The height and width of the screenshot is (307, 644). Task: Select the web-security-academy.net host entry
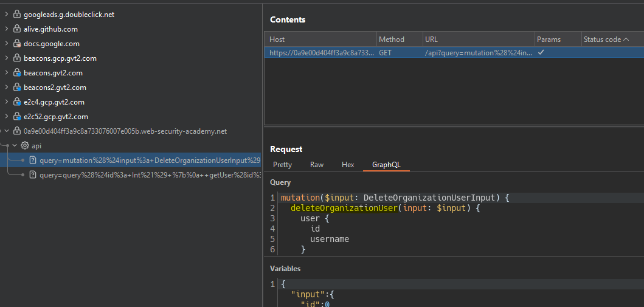[125, 131]
